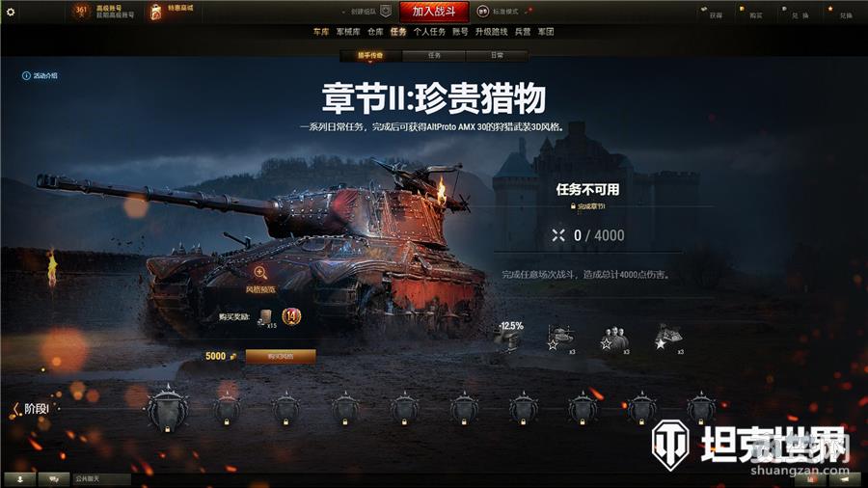This screenshot has width=868, height=488.
Task: Click the orange buy-style button
Action: tap(281, 356)
